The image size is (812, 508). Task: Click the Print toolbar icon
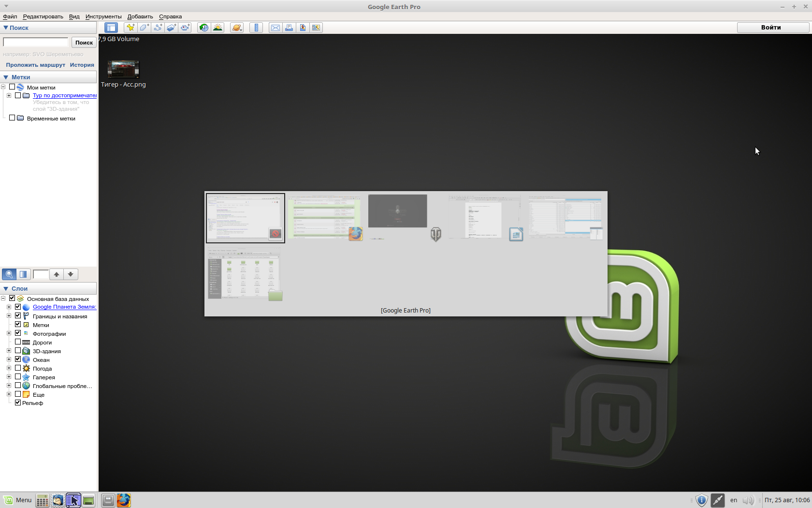(x=289, y=28)
